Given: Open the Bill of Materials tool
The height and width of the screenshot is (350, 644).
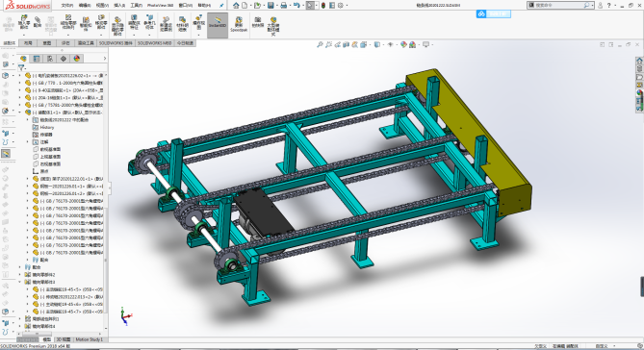Looking at the screenshot, I should tap(182, 19).
